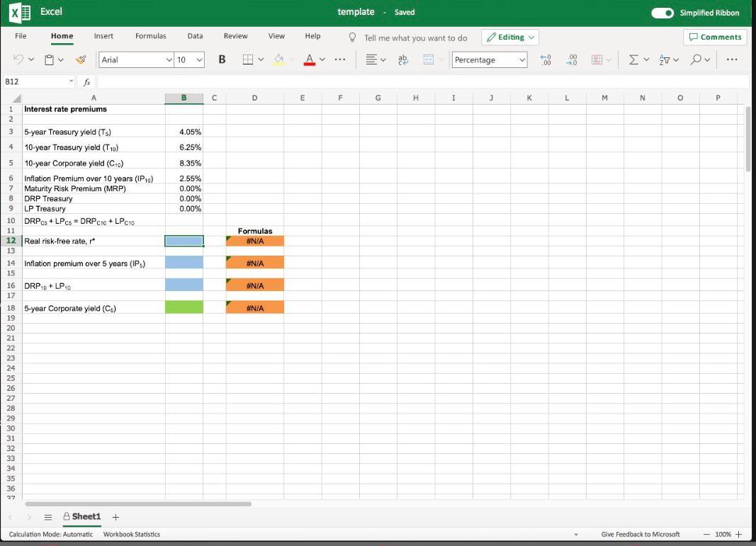The height and width of the screenshot is (546, 756).
Task: Select the green cell in row 18
Action: click(184, 307)
